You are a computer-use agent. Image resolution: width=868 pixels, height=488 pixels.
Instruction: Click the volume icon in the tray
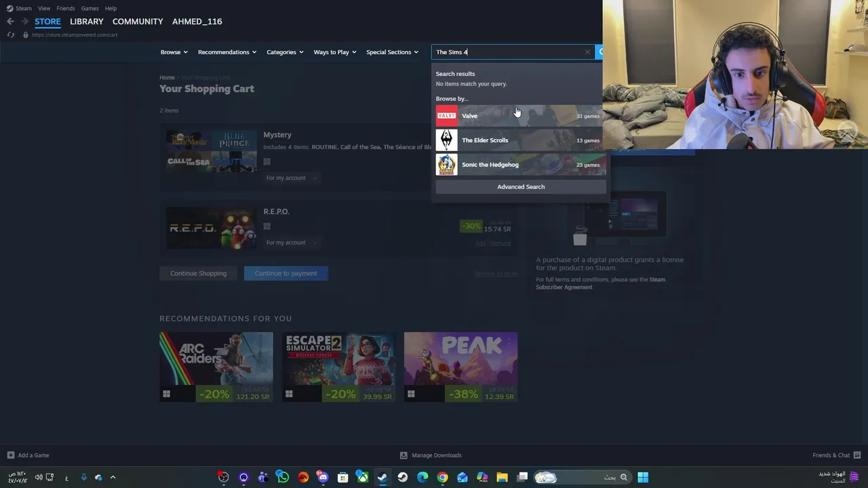pyautogui.click(x=39, y=477)
